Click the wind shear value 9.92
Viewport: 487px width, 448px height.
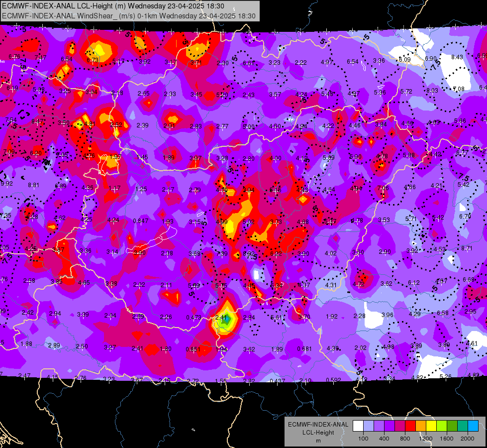point(7,183)
